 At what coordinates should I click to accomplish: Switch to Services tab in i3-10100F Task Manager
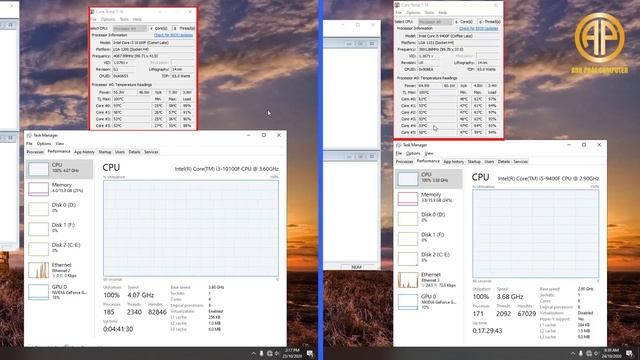pos(151,152)
